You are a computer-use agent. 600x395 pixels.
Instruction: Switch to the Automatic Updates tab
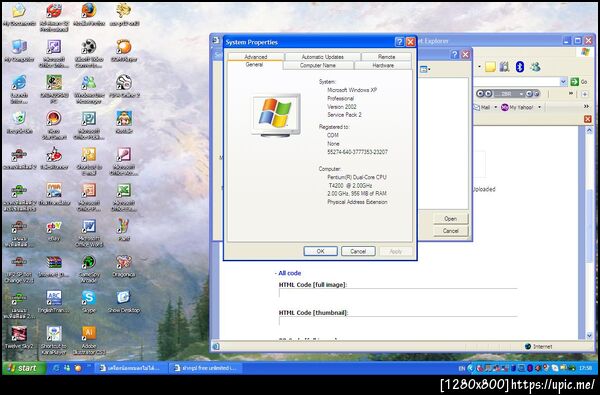(323, 57)
